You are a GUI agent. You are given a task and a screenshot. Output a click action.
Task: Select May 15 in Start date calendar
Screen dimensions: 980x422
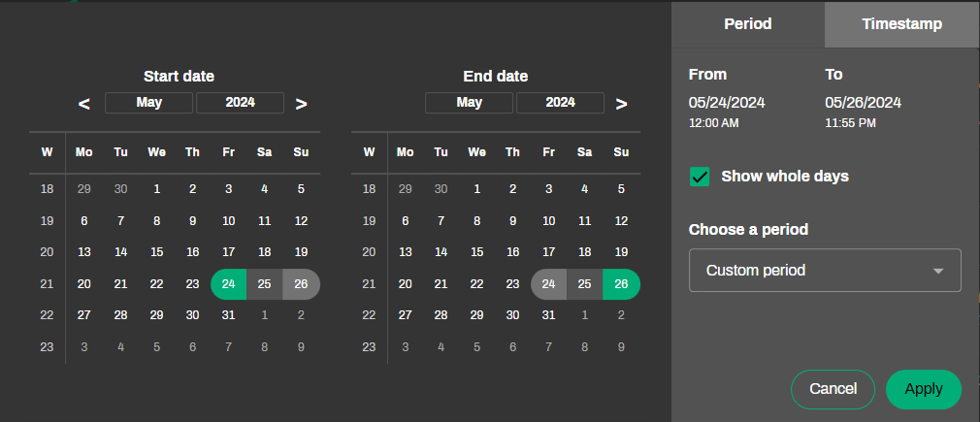click(x=156, y=252)
